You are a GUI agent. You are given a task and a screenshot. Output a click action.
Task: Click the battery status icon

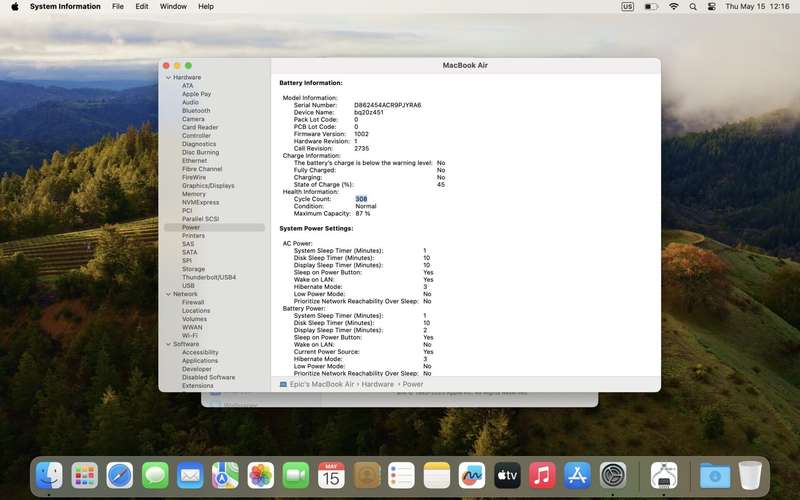click(651, 7)
